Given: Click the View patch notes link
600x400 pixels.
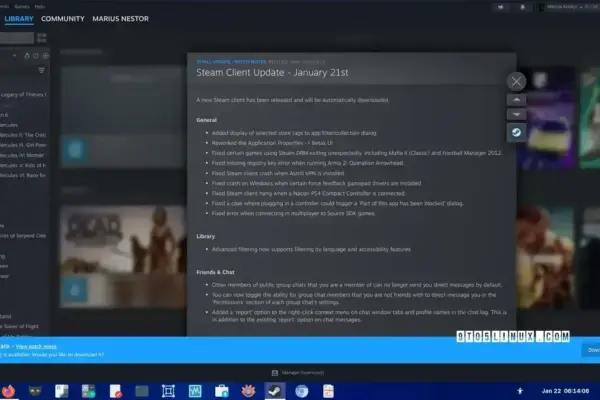Looking at the screenshot, I should pos(36,346).
